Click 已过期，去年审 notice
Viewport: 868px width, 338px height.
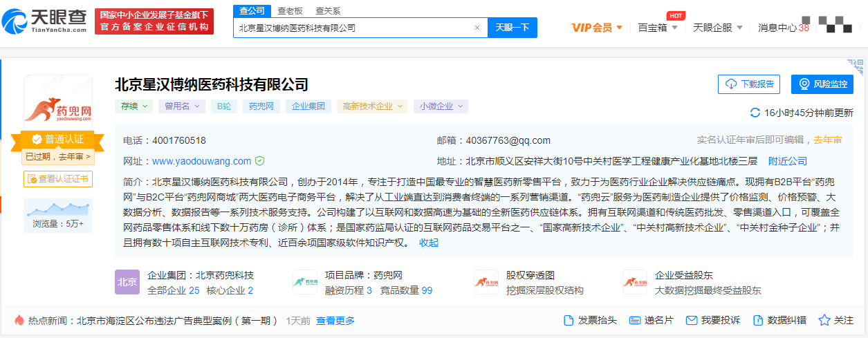click(x=58, y=157)
